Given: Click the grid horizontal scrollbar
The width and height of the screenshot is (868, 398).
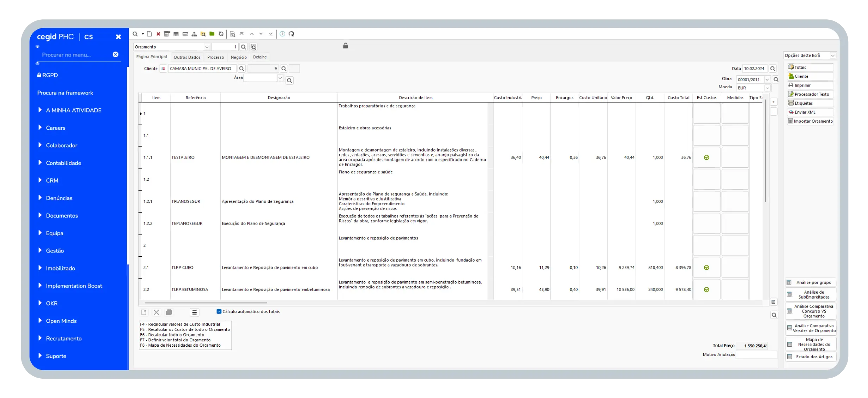Looking at the screenshot, I should 206,302.
